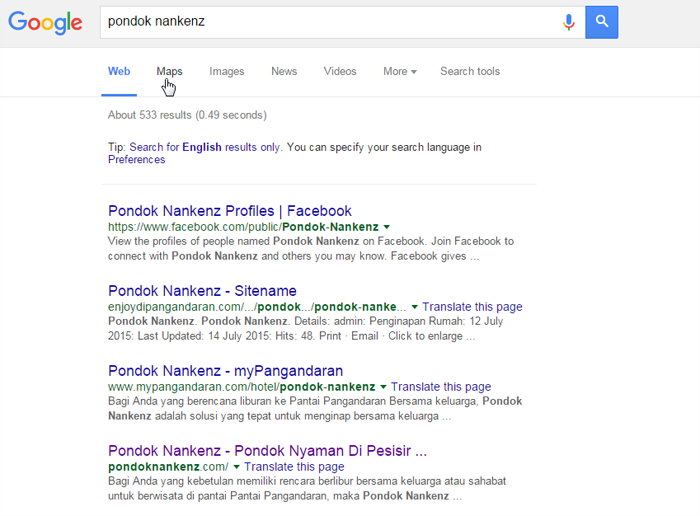Open dropdown arrow beside pondoknankenz.com URL

tap(236, 466)
